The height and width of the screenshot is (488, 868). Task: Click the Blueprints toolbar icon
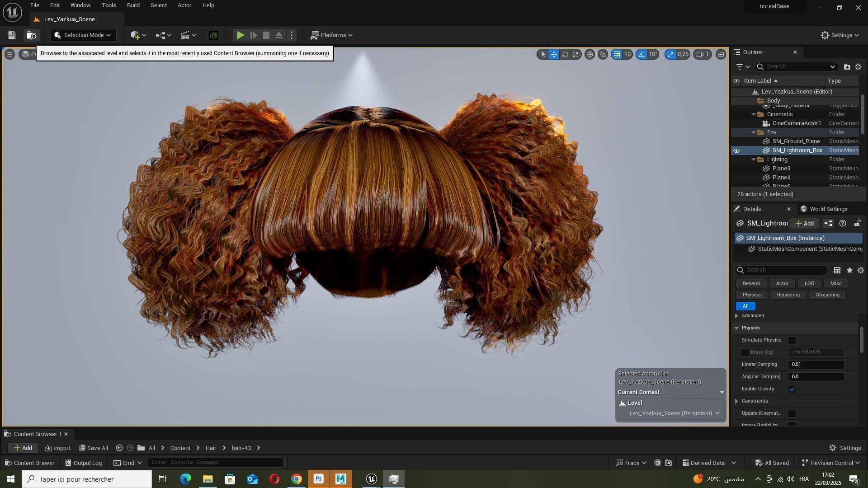click(x=163, y=35)
